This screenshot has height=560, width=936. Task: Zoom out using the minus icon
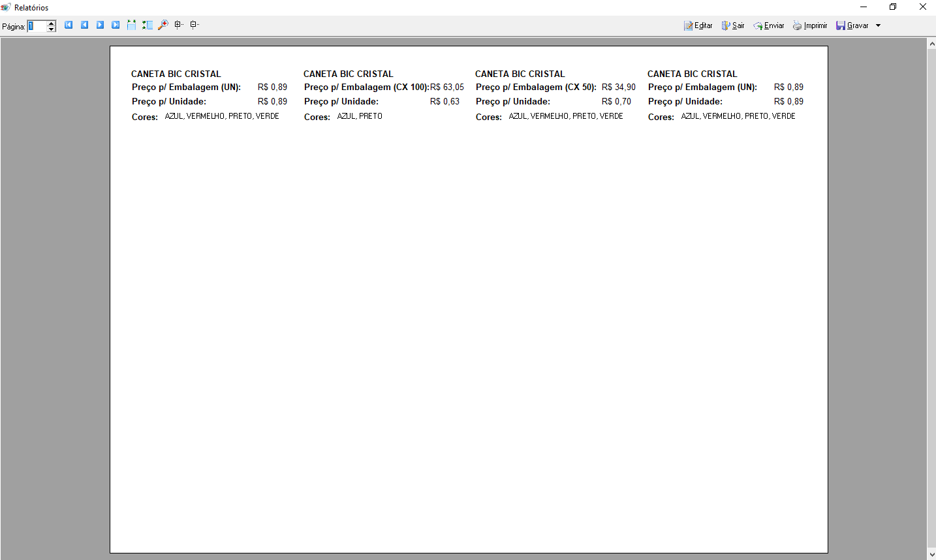(x=194, y=25)
